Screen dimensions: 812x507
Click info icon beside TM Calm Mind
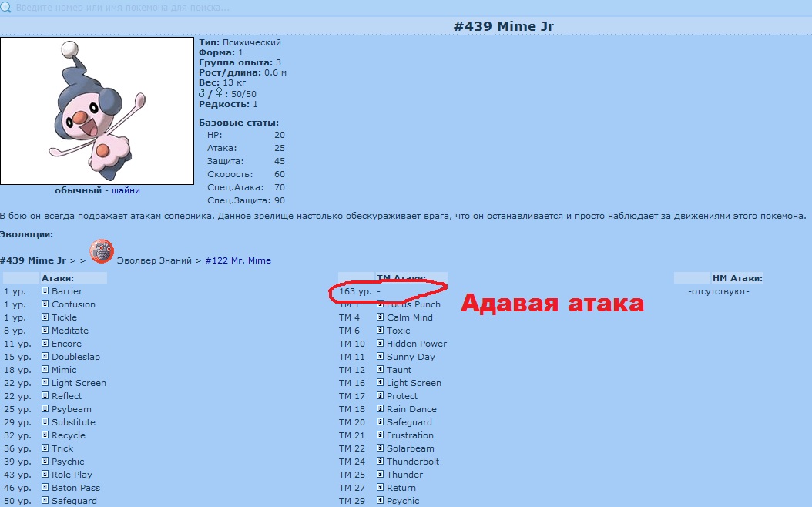click(380, 317)
